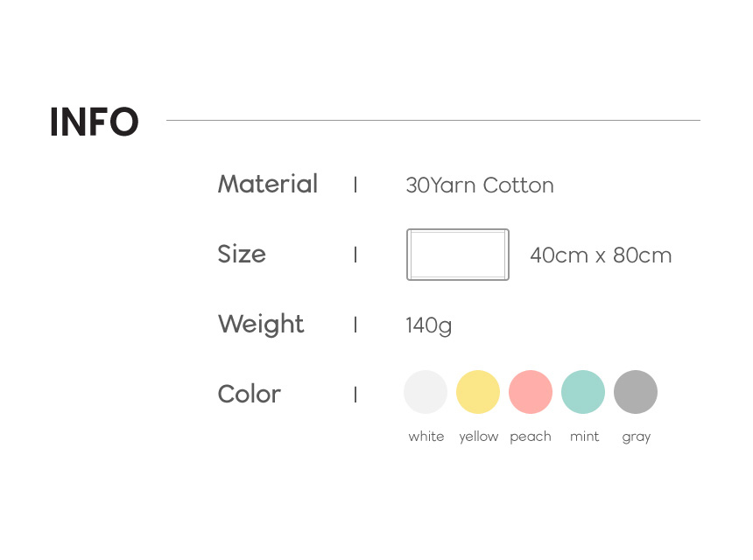Click the peach caption text

pyautogui.click(x=531, y=437)
